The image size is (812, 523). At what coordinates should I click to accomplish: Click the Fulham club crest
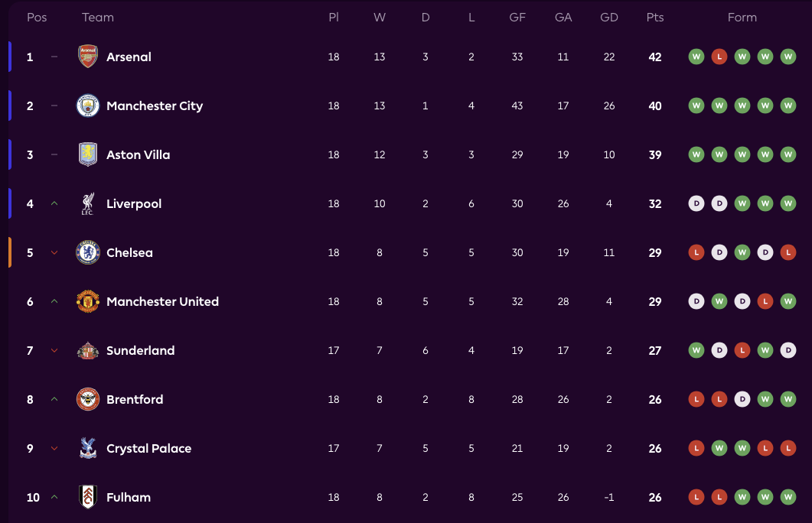point(88,497)
